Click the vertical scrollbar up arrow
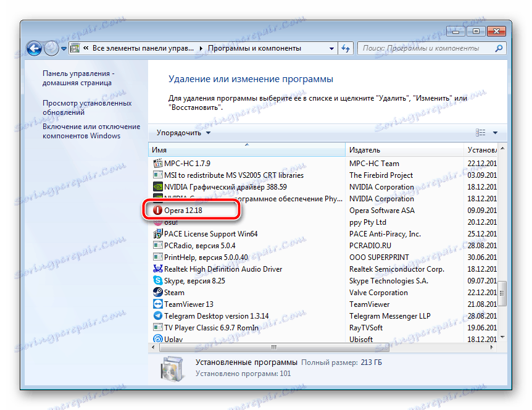 tap(502, 148)
